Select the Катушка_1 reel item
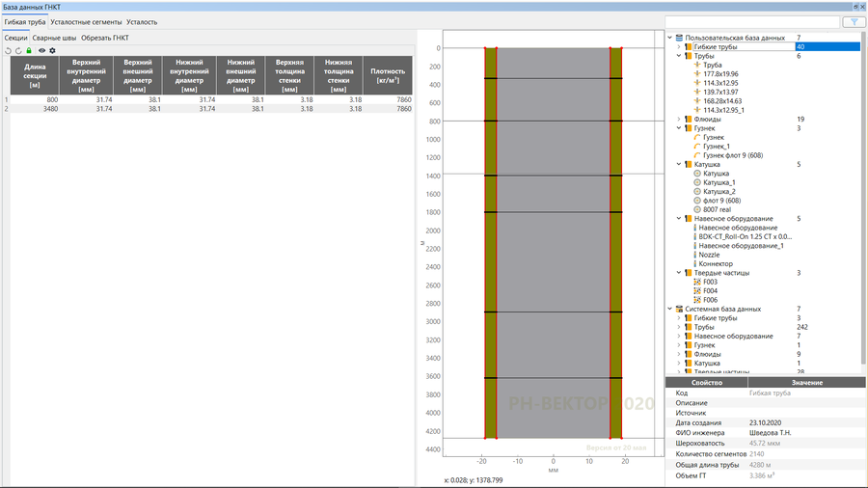 [719, 182]
